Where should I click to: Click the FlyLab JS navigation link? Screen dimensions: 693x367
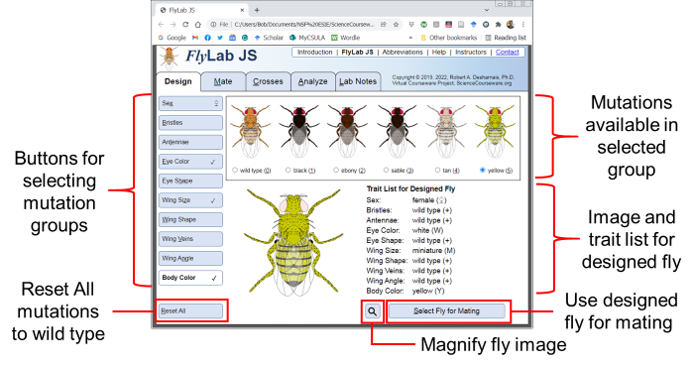tap(357, 52)
